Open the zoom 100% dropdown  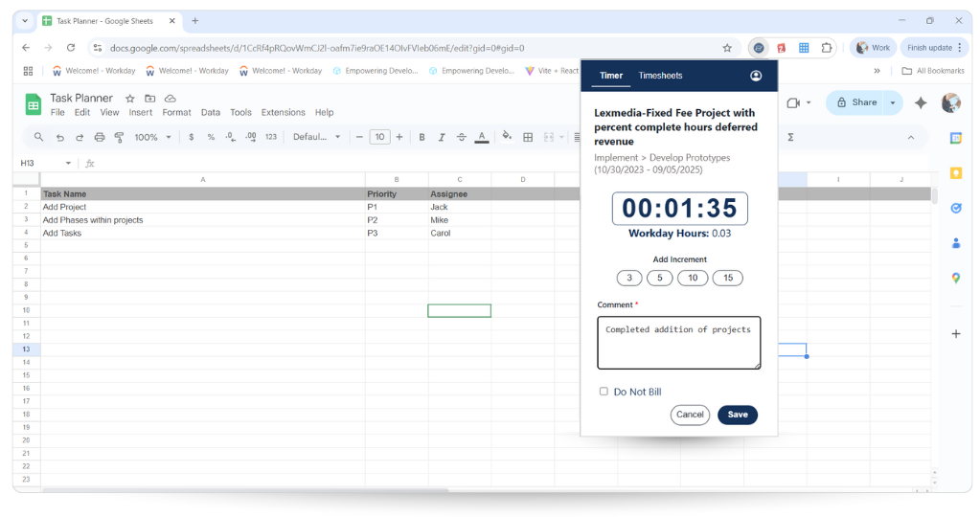coord(152,137)
